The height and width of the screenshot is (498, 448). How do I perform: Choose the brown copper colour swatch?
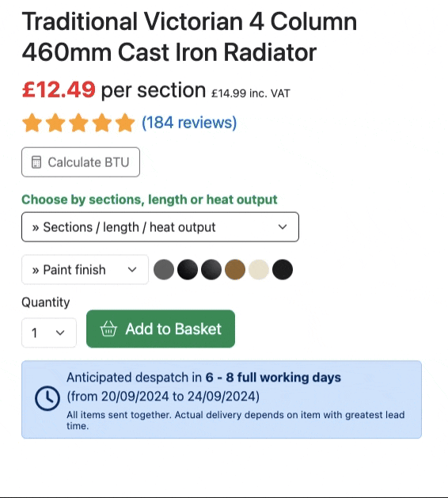235,270
